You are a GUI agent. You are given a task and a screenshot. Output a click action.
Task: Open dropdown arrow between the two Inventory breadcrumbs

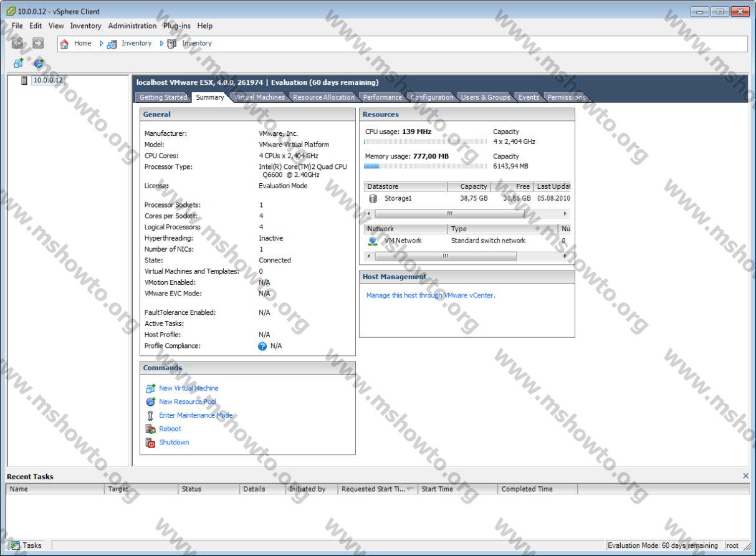(162, 44)
